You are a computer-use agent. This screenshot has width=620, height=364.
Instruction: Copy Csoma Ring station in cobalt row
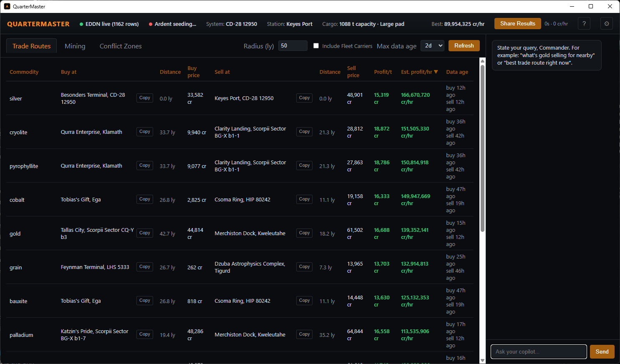tap(305, 199)
